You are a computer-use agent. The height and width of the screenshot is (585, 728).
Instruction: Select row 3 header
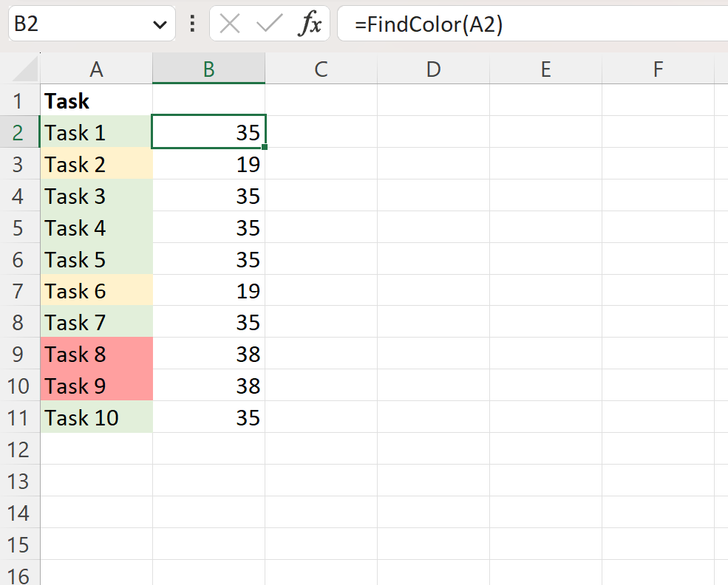(x=20, y=164)
